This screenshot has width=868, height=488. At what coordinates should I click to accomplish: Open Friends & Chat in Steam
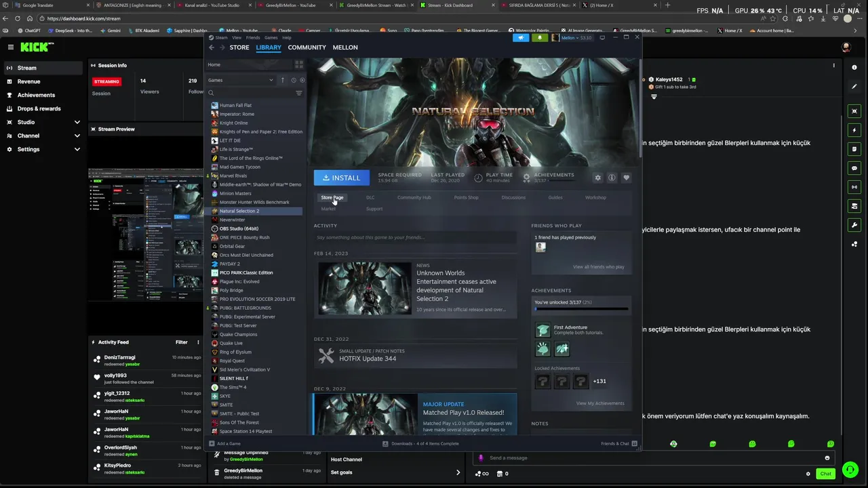tap(619, 443)
